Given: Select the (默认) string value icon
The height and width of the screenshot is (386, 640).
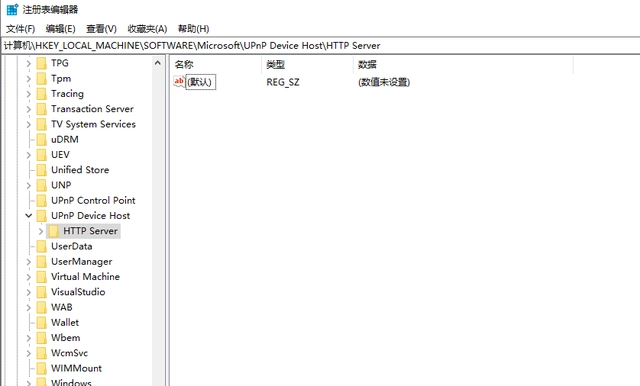Looking at the screenshot, I should tap(179, 82).
